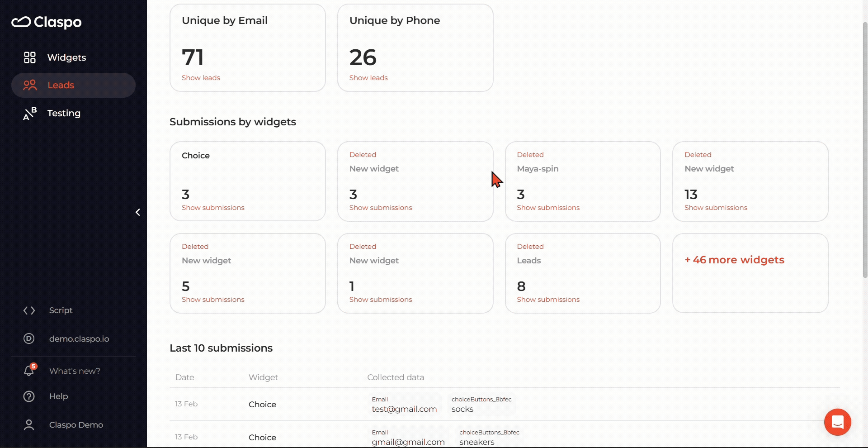Click the Leads people icon

30,85
